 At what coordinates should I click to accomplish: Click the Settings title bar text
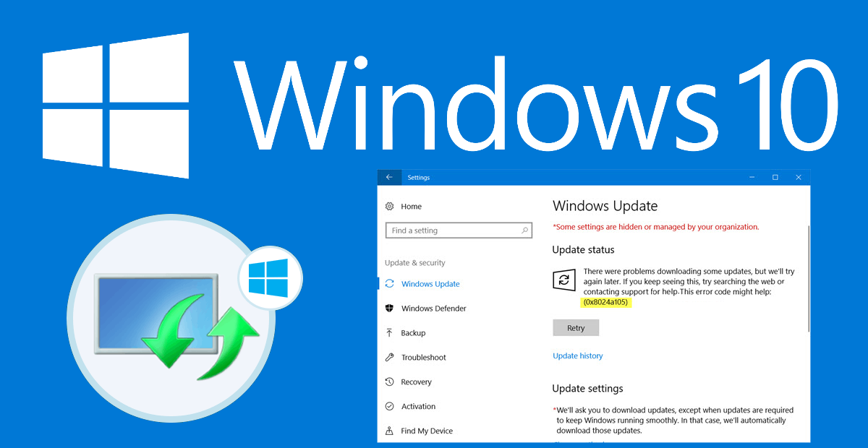[x=418, y=178]
